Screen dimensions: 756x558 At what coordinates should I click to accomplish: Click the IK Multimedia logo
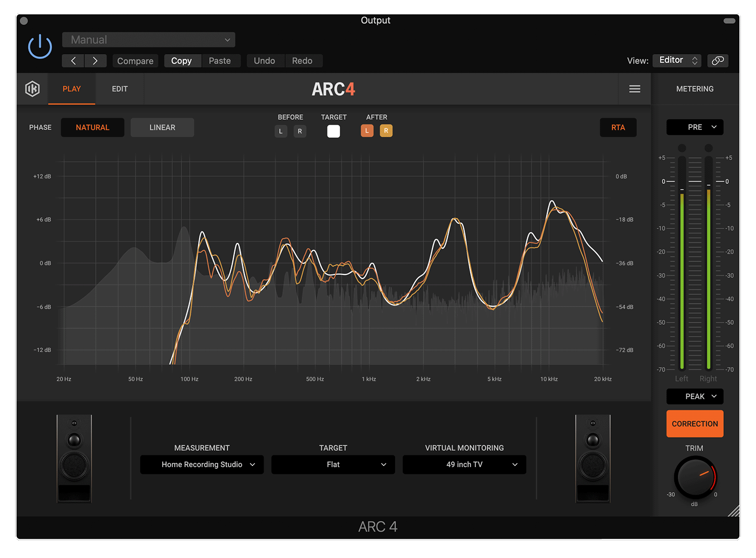pos(32,89)
